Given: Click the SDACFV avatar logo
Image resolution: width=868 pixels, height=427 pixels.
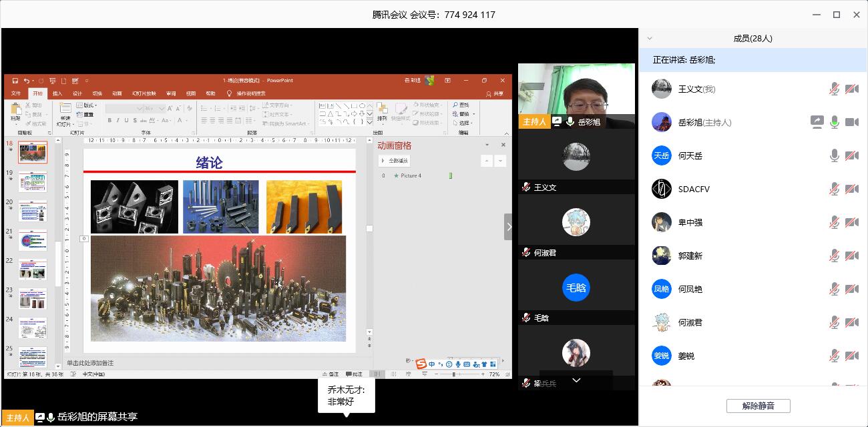Looking at the screenshot, I should pos(662,189).
